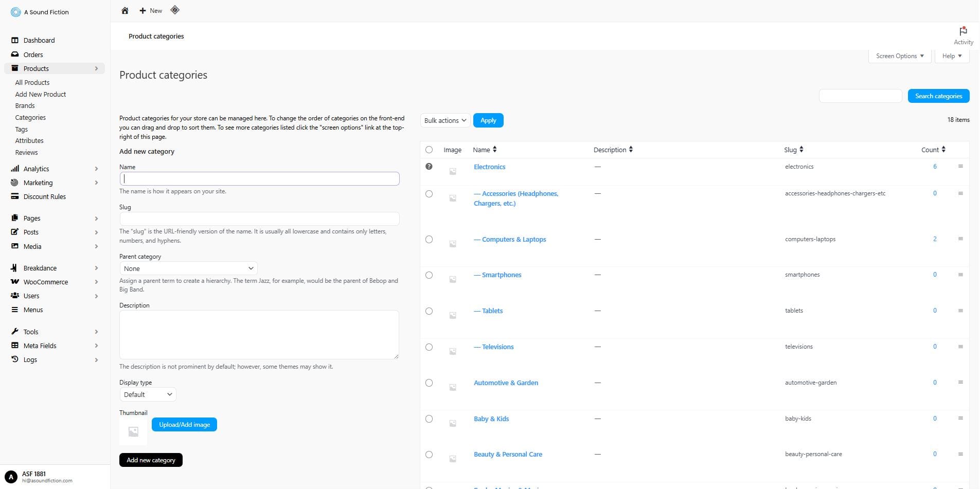Click the site home icon in admin bar
This screenshot has height=489, width=980.
click(x=124, y=10)
